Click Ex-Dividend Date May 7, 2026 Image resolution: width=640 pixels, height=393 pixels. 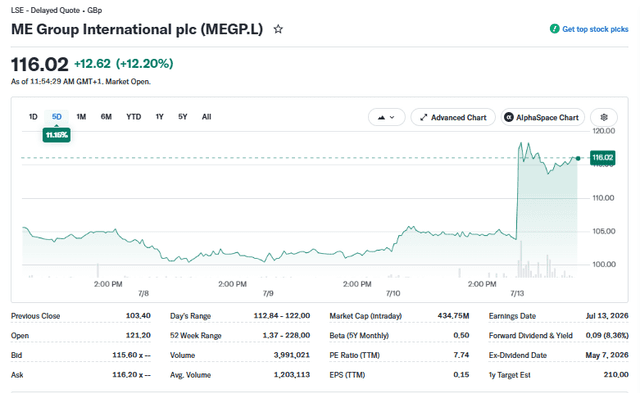(x=607, y=355)
